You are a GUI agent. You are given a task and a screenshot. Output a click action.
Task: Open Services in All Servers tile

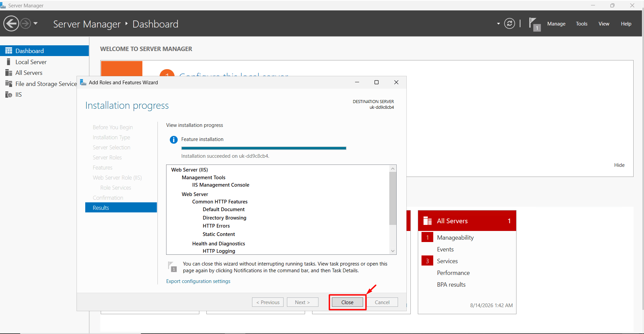coord(447,261)
